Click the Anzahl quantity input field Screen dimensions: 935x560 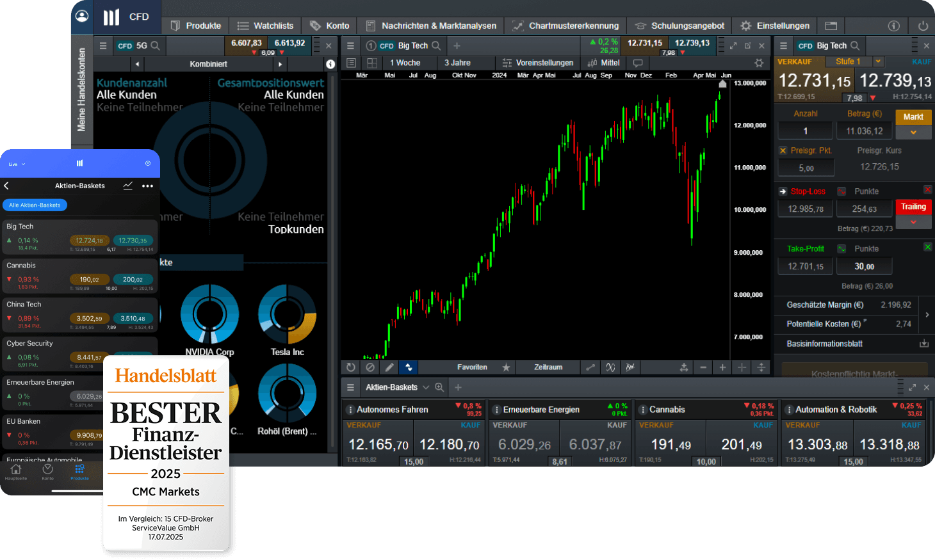click(x=805, y=131)
